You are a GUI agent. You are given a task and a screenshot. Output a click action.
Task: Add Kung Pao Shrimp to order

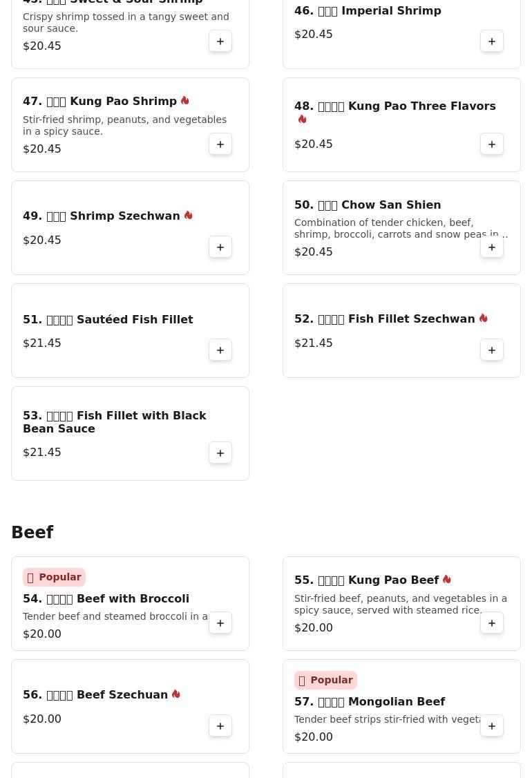(220, 144)
